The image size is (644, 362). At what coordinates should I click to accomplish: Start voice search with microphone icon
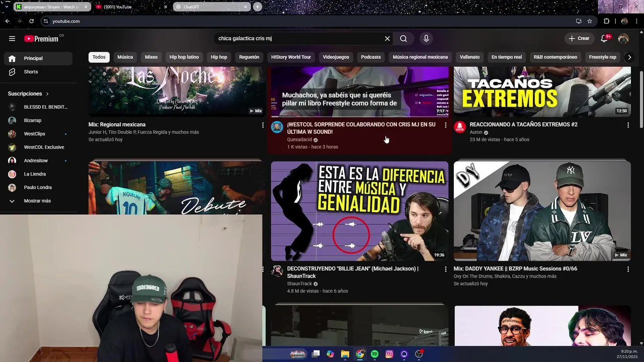[x=426, y=39]
